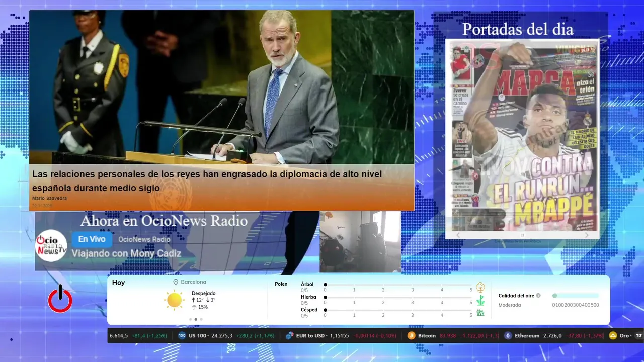This screenshot has height=362, width=644.
Task: Click the Césped pollen icon
Action: 480,313
